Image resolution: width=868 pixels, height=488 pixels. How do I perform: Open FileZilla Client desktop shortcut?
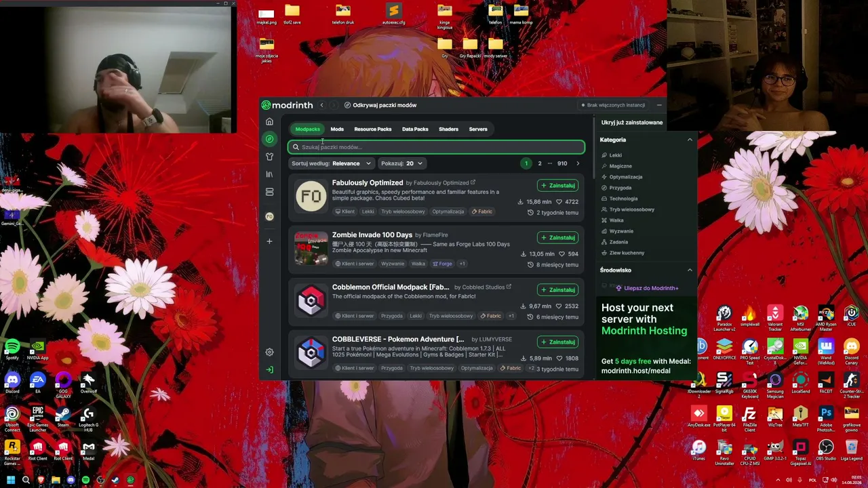(749, 418)
